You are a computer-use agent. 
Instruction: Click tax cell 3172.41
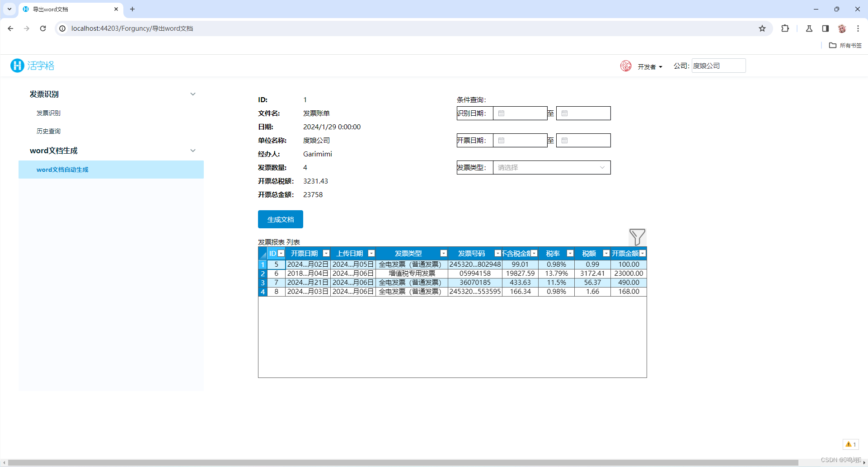click(592, 274)
